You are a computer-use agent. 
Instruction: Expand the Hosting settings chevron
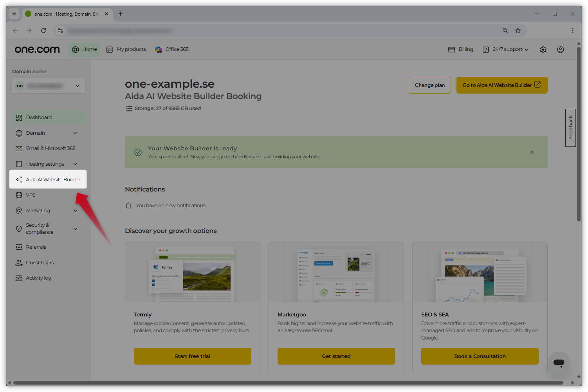pyautogui.click(x=76, y=164)
